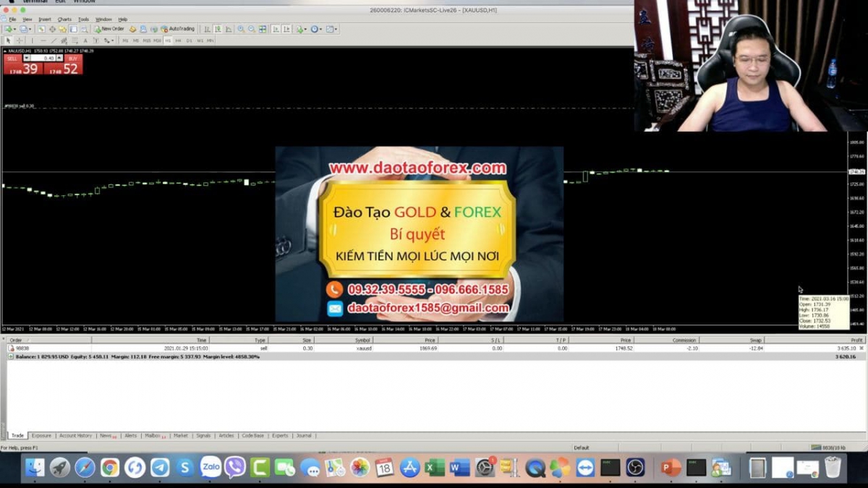This screenshot has height=488, width=868.
Task: Open the File menu
Action: point(12,19)
